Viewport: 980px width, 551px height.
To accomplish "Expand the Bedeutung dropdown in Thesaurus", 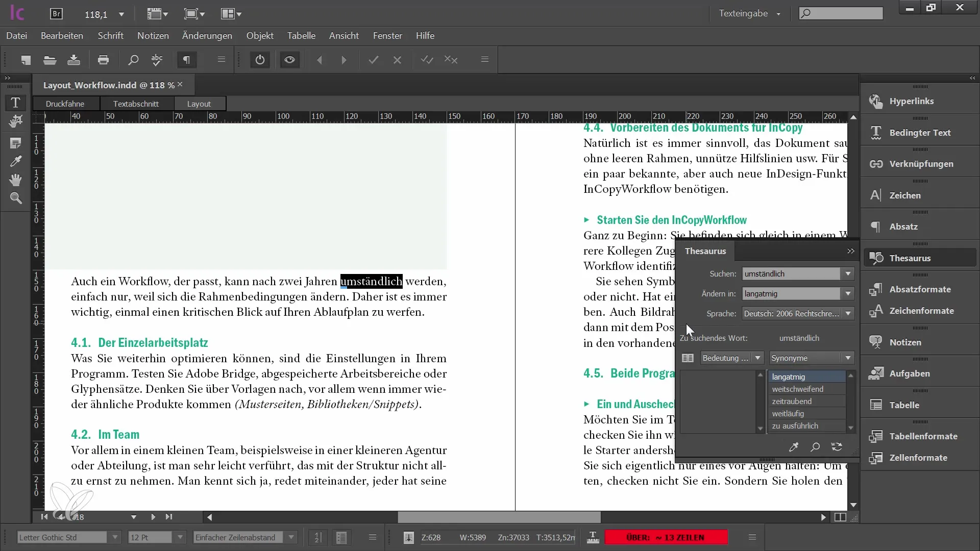I will (x=756, y=358).
